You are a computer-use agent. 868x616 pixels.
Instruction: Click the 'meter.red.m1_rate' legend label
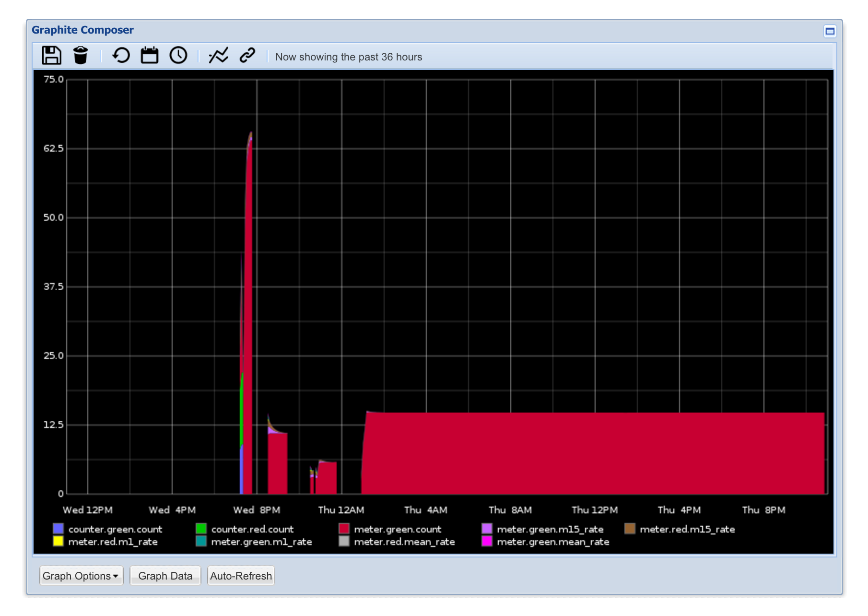coord(113,542)
